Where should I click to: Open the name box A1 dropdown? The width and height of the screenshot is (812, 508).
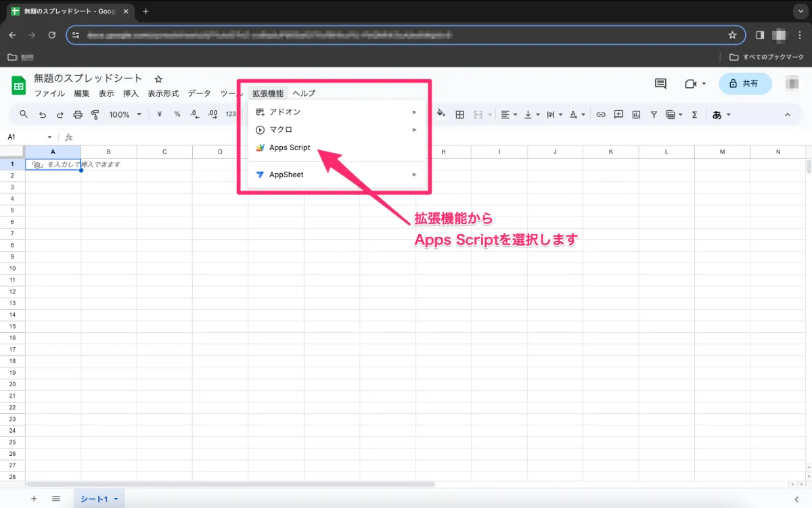(49, 137)
